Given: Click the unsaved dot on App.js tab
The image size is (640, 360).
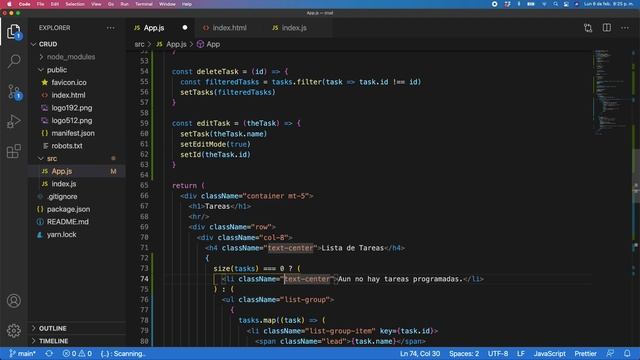Looking at the screenshot, I should [x=185, y=28].
